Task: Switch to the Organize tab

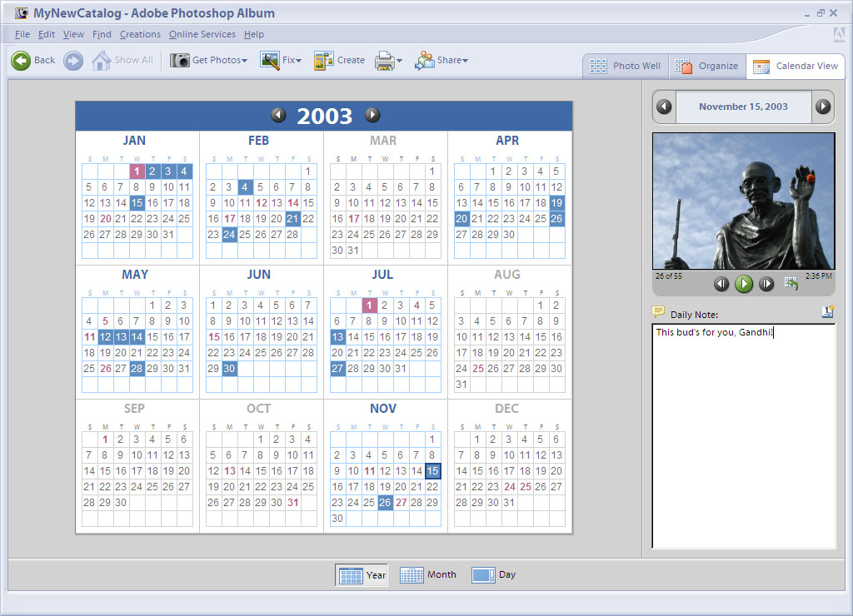Action: [x=706, y=67]
